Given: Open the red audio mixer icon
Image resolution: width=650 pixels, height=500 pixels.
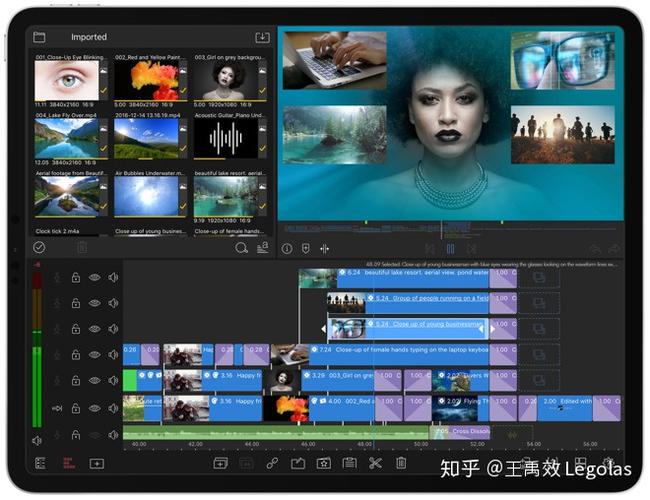Looking at the screenshot, I should click(x=69, y=463).
